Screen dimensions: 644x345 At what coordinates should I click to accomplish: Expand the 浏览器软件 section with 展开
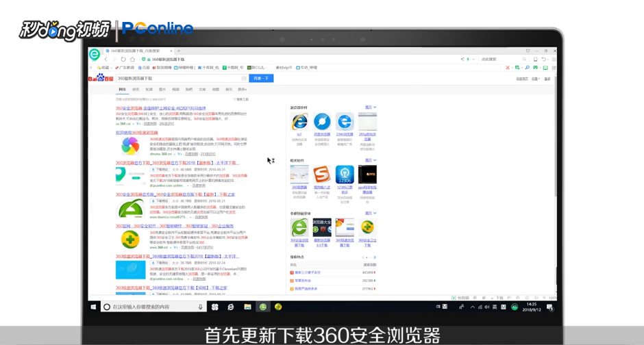pos(371,107)
